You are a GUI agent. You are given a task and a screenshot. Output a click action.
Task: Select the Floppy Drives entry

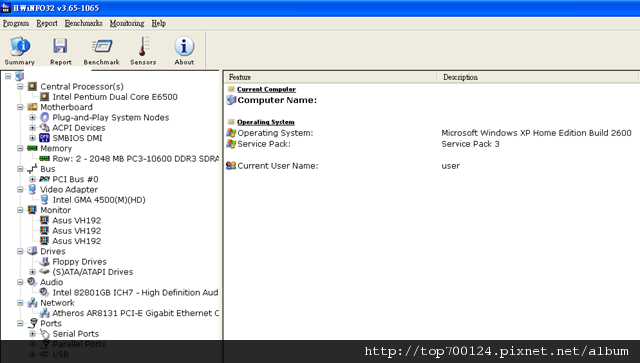80,261
